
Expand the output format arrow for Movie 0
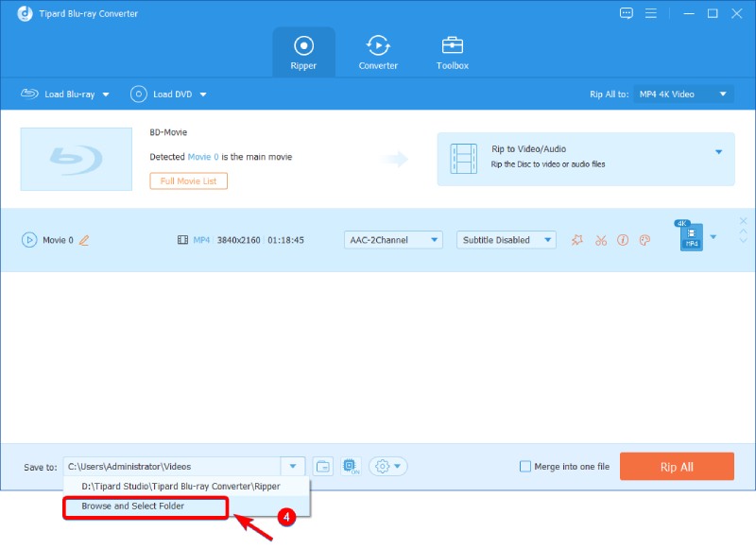pyautogui.click(x=713, y=236)
